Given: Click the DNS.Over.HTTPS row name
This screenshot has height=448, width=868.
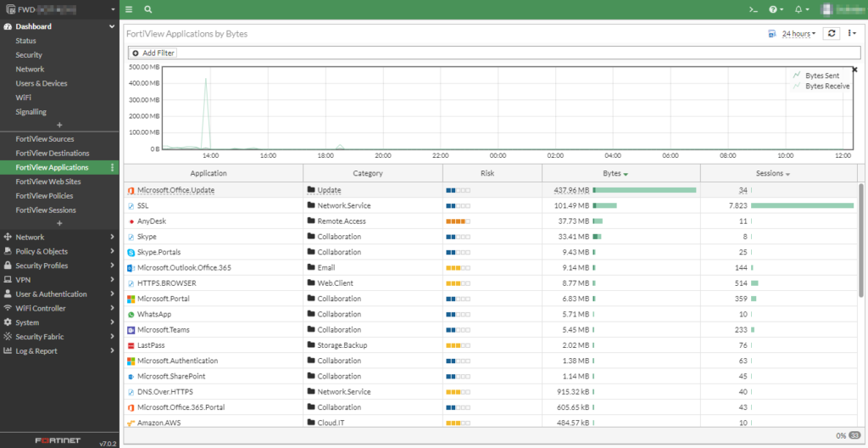Looking at the screenshot, I should (165, 392).
